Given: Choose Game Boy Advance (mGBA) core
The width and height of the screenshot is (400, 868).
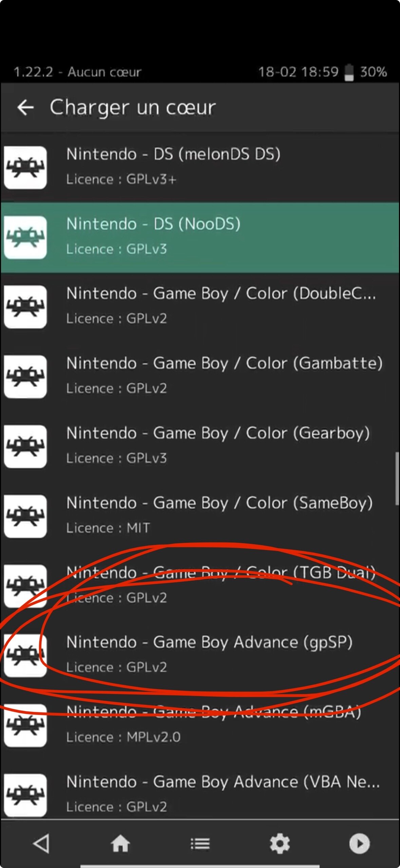Looking at the screenshot, I should pos(200,725).
